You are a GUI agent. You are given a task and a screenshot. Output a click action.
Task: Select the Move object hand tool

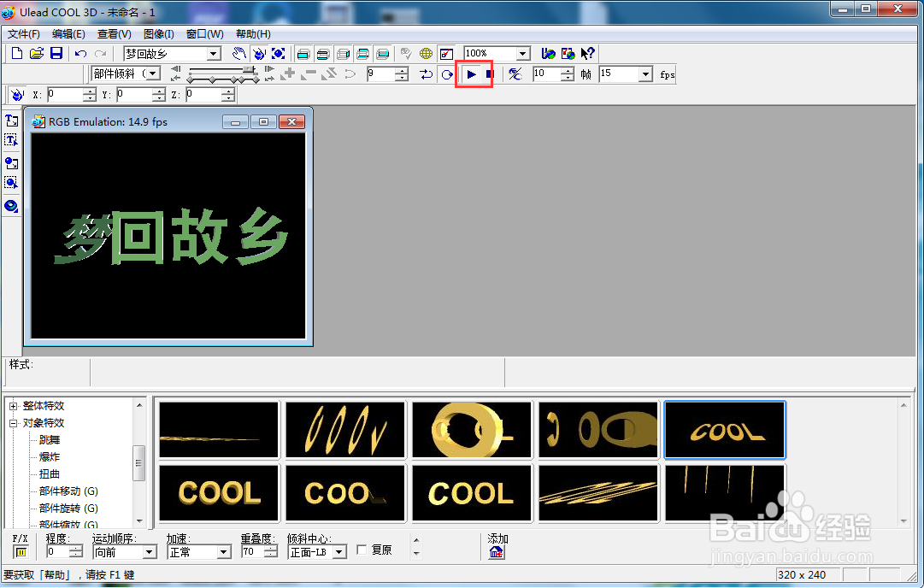tap(238, 54)
